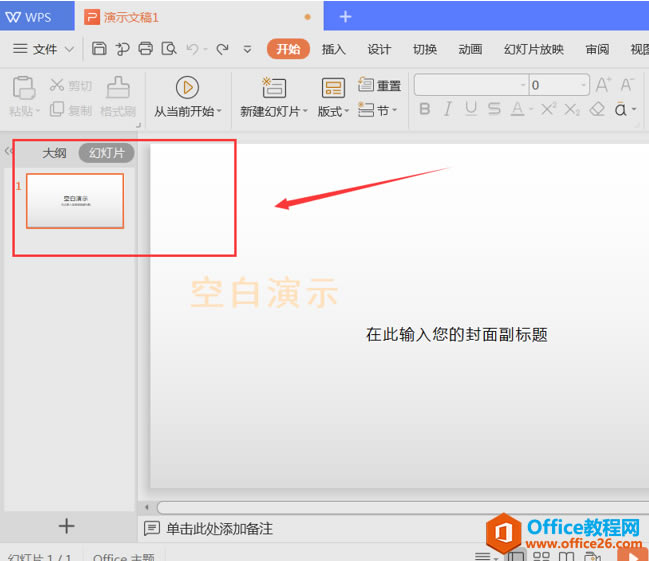The height and width of the screenshot is (561, 649).
Task: Switch to the Design (设计) tab
Action: (x=379, y=49)
